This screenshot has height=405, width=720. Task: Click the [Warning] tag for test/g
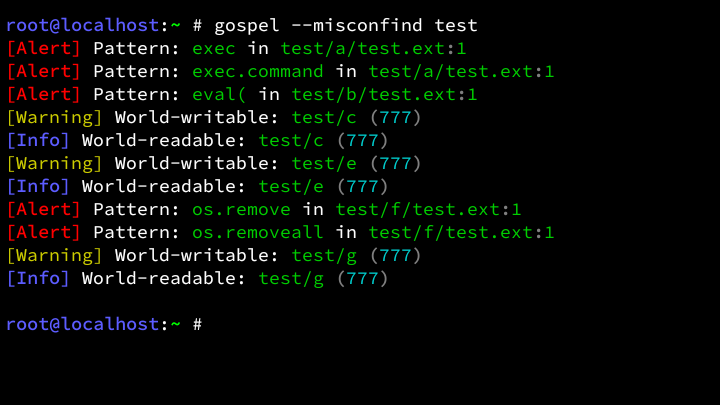pos(55,256)
